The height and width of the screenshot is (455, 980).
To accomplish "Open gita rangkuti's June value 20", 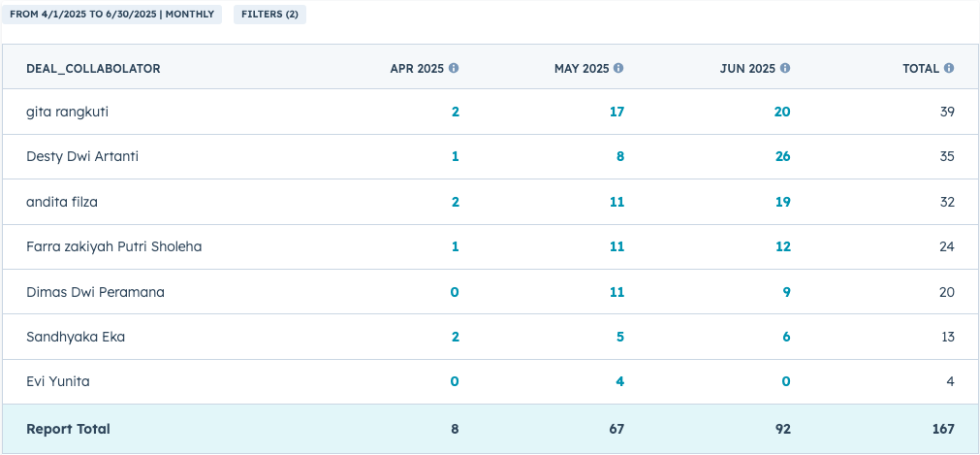I will (781, 112).
